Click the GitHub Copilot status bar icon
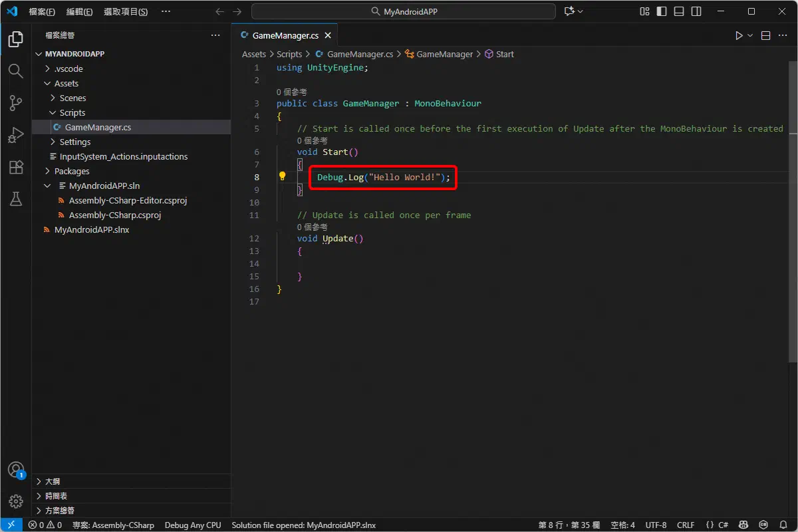Image resolution: width=798 pixels, height=532 pixels. point(744,525)
